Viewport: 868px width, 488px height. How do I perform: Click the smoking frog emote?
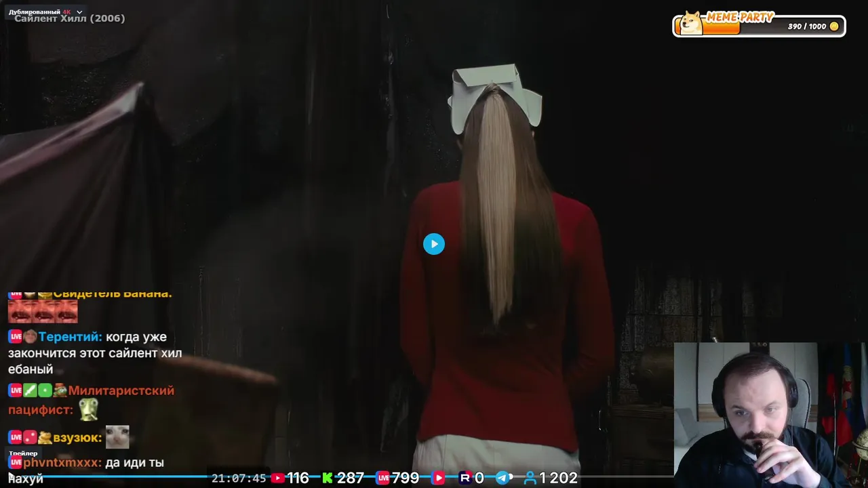pyautogui.click(x=89, y=409)
